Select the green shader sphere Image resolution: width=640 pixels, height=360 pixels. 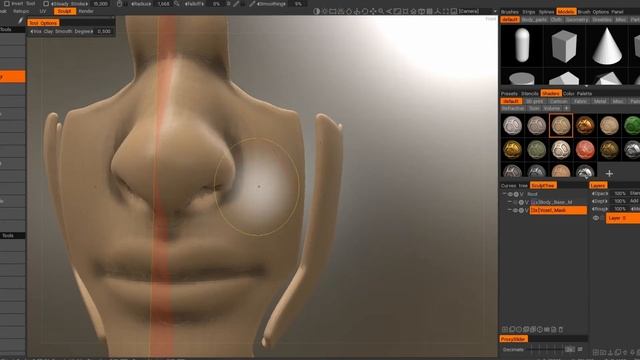pos(632,125)
